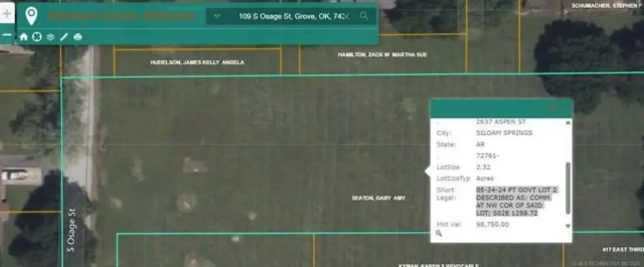This screenshot has height=267, width=644.
Task: Expand the search source dropdown arrow
Action: 217,16
